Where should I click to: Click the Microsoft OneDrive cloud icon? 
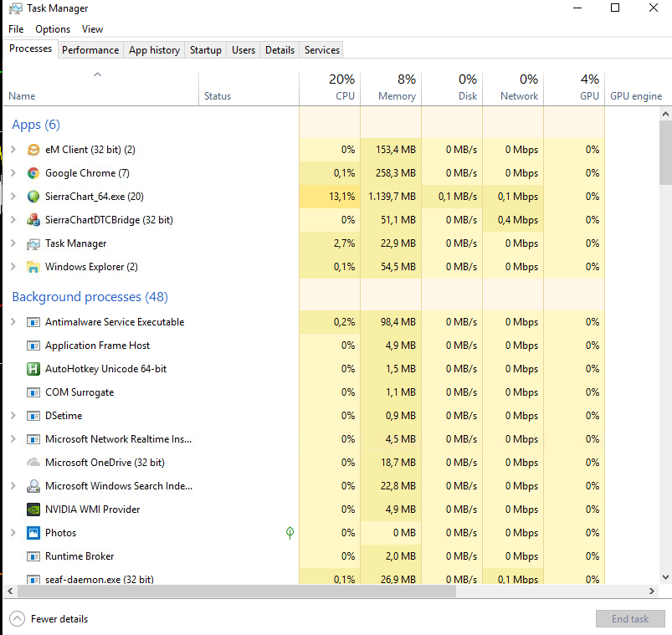point(33,463)
